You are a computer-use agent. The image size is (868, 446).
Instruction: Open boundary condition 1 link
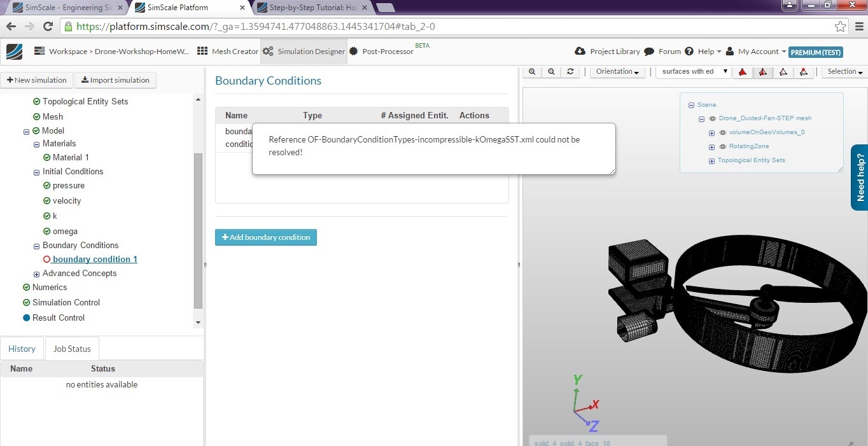coord(95,260)
